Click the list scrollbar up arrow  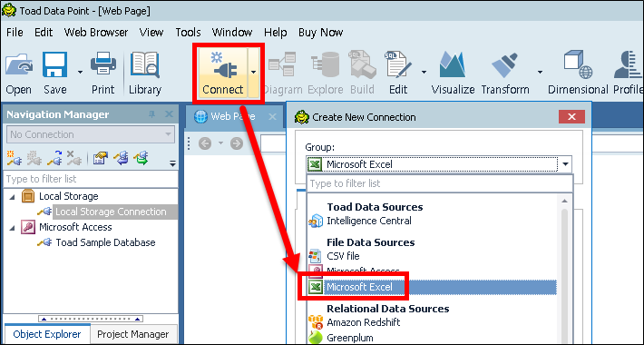click(564, 201)
